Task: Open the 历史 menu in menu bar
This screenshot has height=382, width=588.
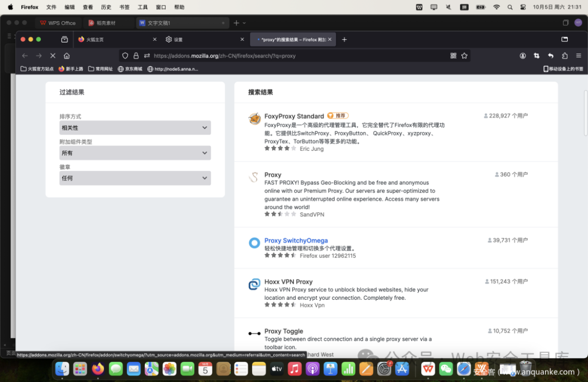Action: (x=106, y=7)
